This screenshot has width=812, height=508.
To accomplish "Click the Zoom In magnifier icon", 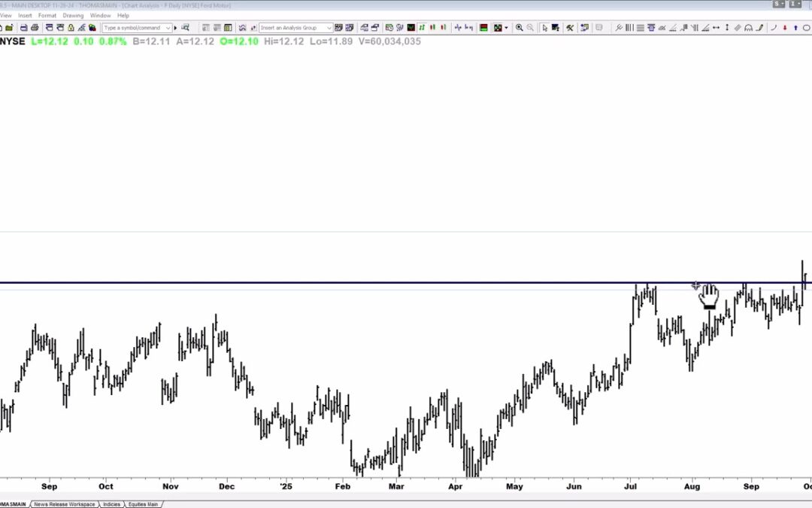I will point(519,28).
